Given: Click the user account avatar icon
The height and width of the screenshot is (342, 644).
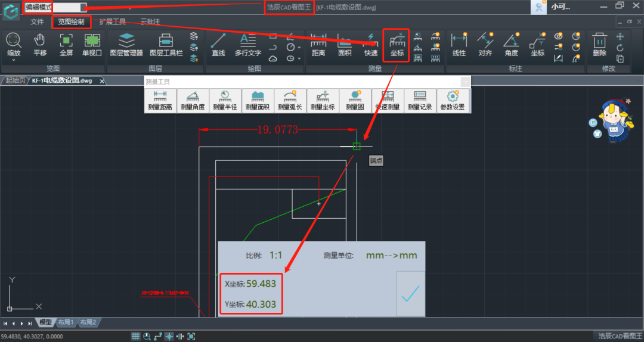Looking at the screenshot, I should tap(538, 7).
